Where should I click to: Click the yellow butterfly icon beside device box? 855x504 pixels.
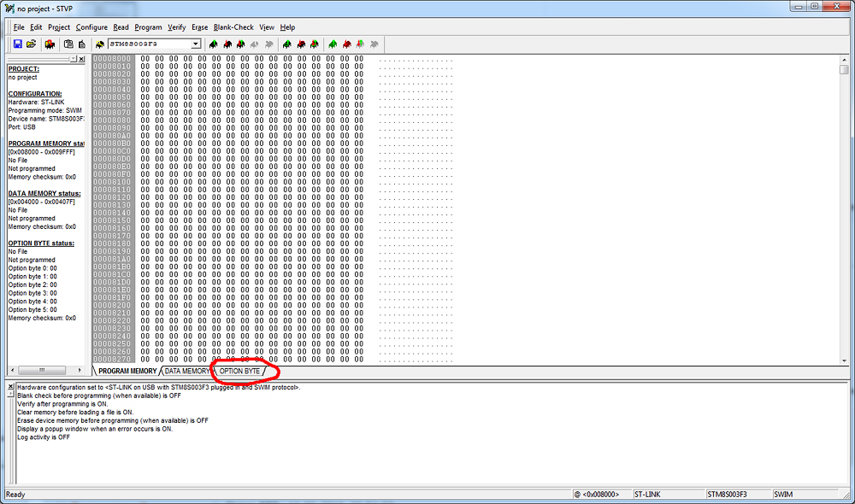coord(100,44)
